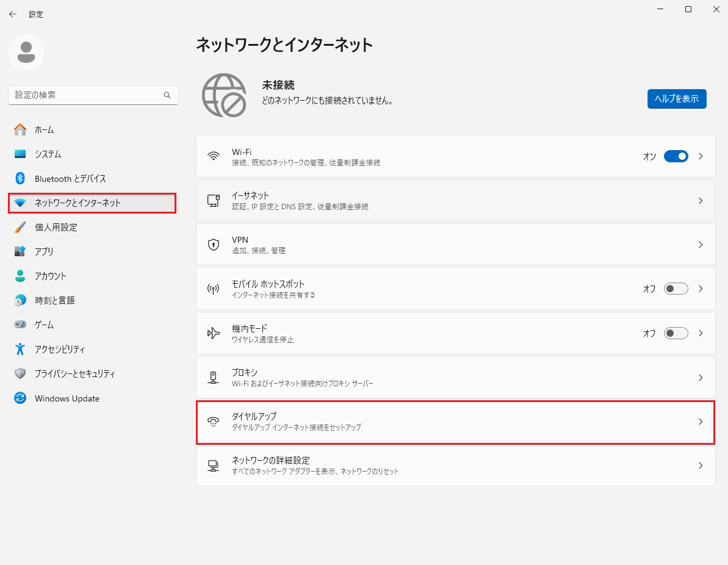Open イーサネット via its chevron
The image size is (728, 565).
(701, 201)
